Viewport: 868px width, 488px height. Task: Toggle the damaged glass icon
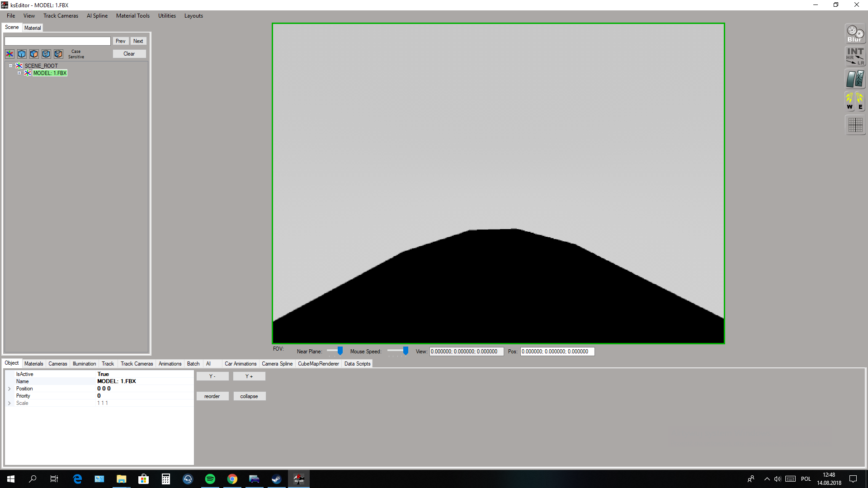point(855,79)
